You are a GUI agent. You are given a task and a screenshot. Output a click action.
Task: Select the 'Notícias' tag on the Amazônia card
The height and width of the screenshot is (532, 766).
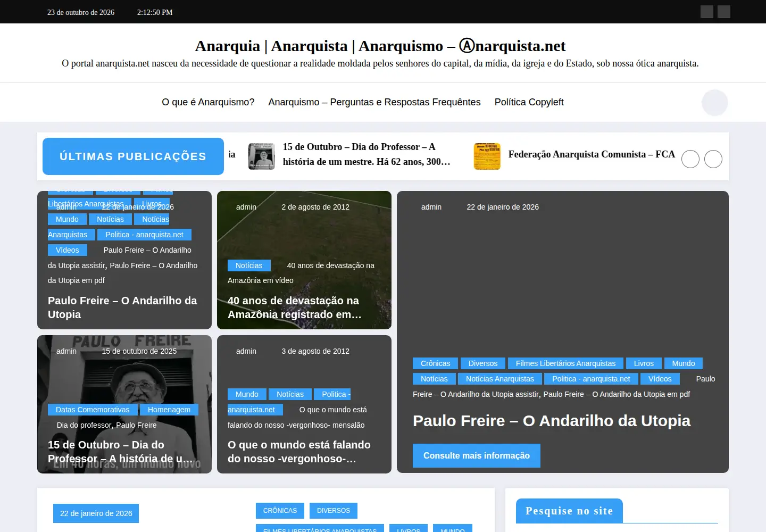249,265
